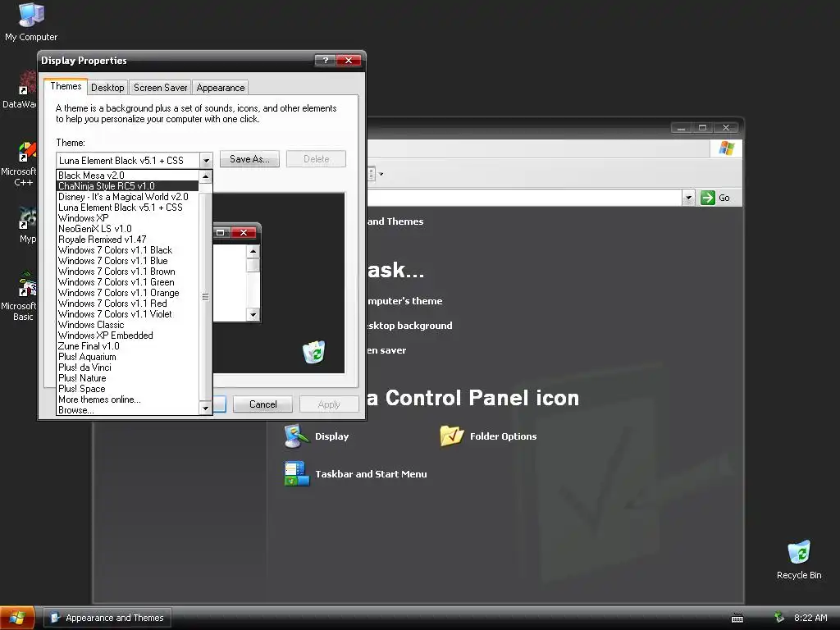This screenshot has height=630, width=840.
Task: Choose the Windows XP theme
Action: tap(127, 218)
